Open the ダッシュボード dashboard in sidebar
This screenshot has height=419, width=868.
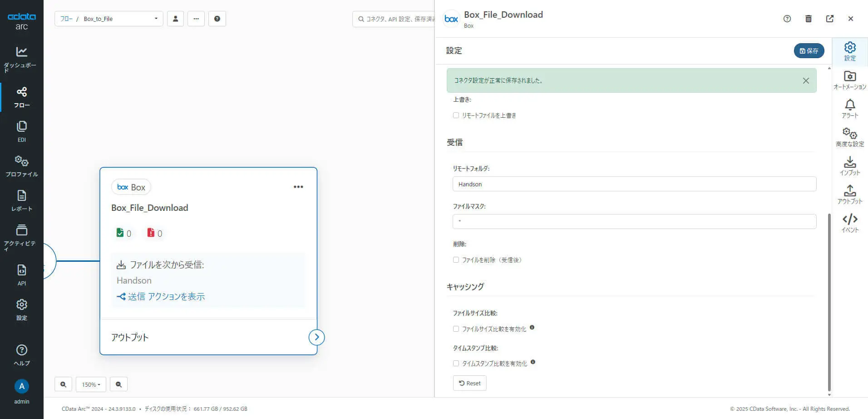click(x=21, y=59)
